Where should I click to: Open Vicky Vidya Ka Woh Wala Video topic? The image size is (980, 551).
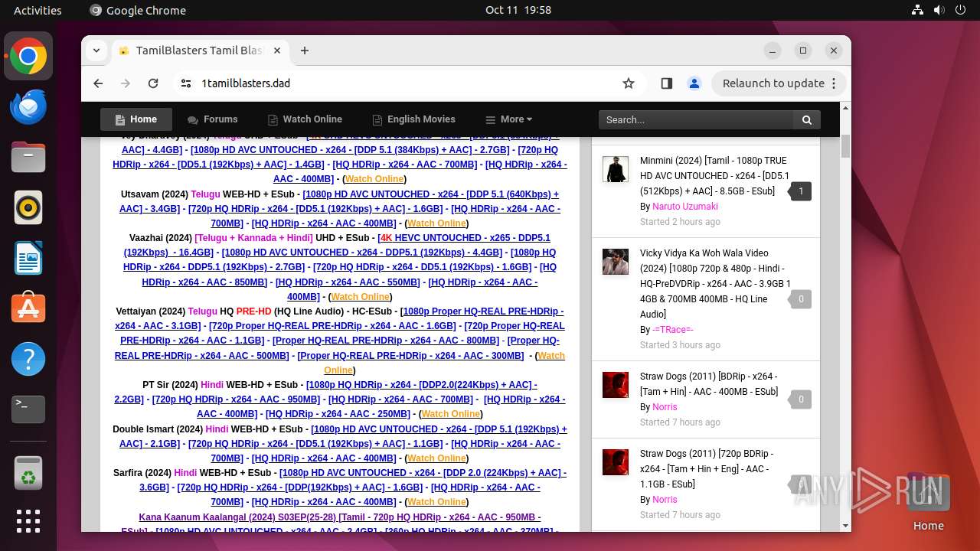coord(715,283)
